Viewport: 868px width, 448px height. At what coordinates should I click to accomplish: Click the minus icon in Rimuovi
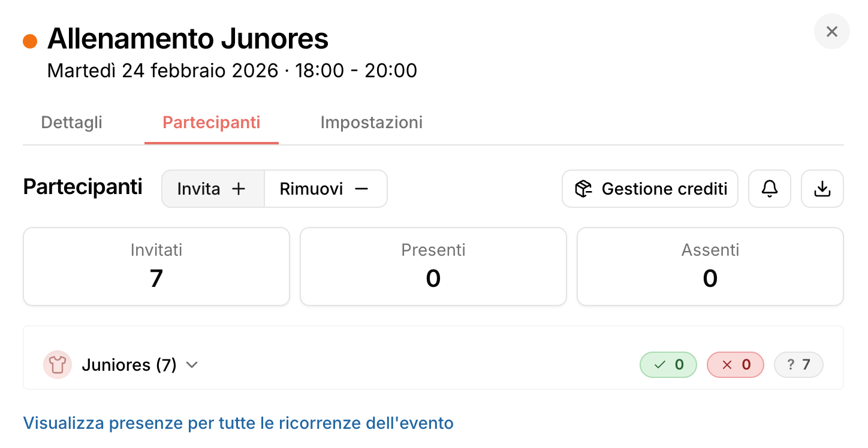[361, 189]
